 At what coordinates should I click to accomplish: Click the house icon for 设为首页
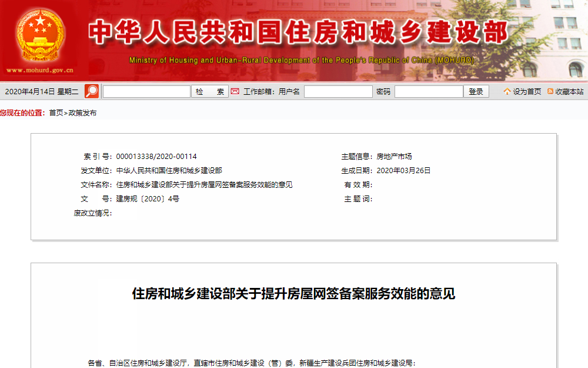click(x=507, y=91)
